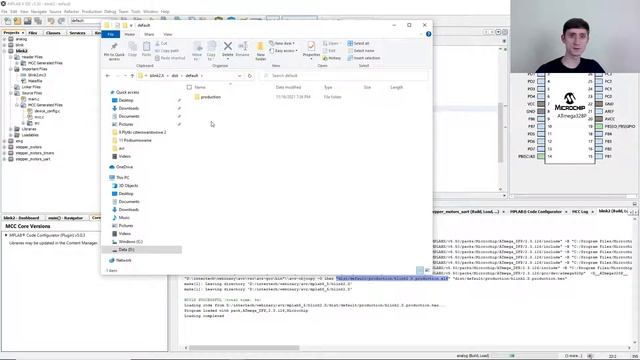The height and width of the screenshot is (360, 640).
Task: Click the Redo icon in MPLAB toolbar
Action: [x=61, y=21]
